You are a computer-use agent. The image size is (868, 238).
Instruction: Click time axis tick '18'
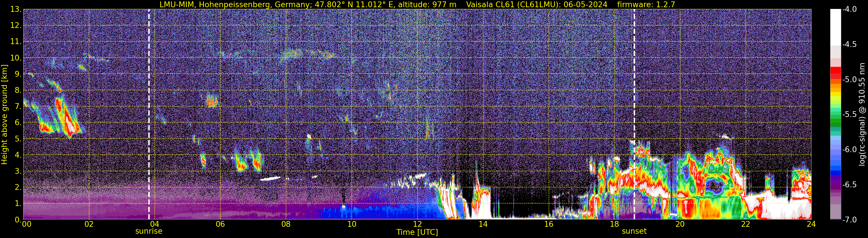tap(614, 224)
